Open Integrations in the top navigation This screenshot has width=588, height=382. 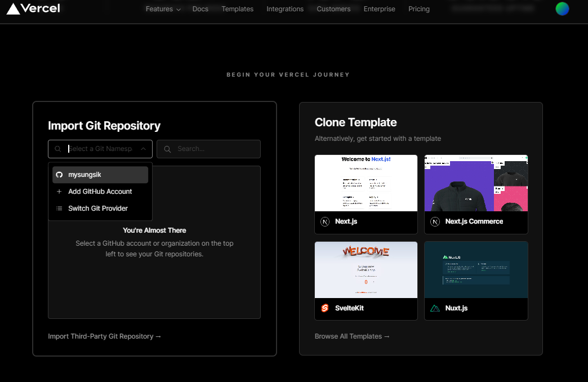tap(285, 9)
